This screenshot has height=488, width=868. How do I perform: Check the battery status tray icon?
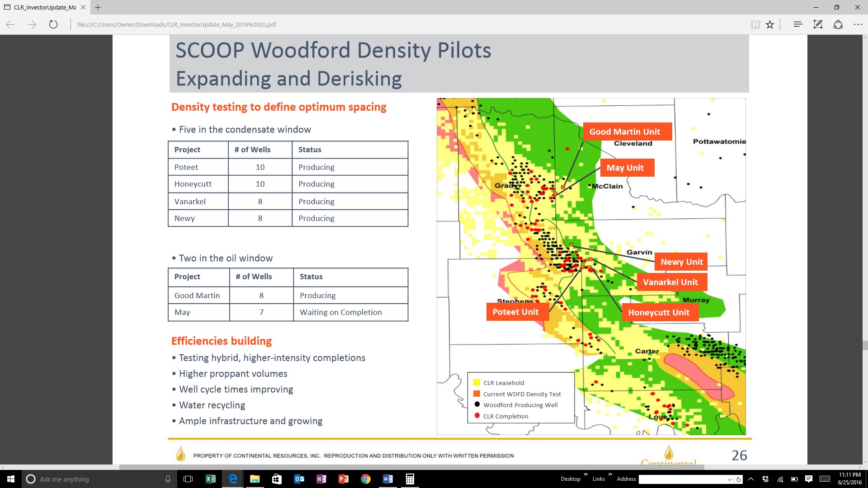pos(794,479)
